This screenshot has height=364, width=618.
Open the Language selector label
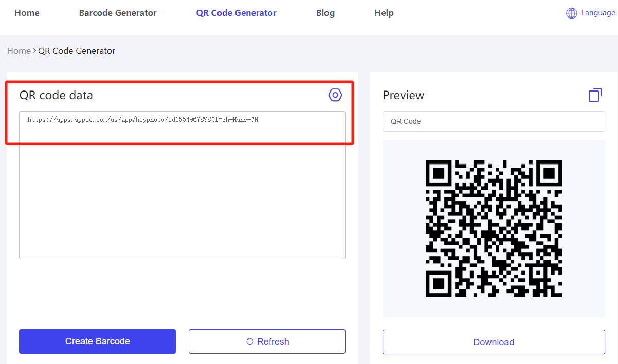[598, 13]
